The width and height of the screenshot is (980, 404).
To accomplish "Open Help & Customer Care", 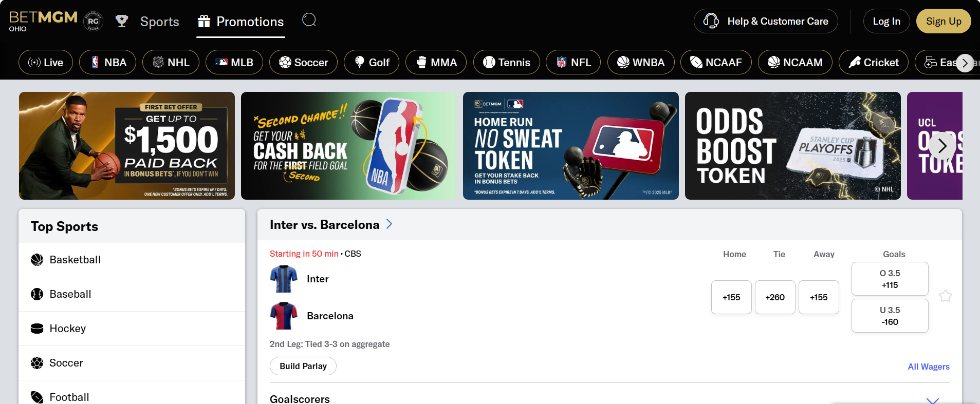I will coord(766,21).
